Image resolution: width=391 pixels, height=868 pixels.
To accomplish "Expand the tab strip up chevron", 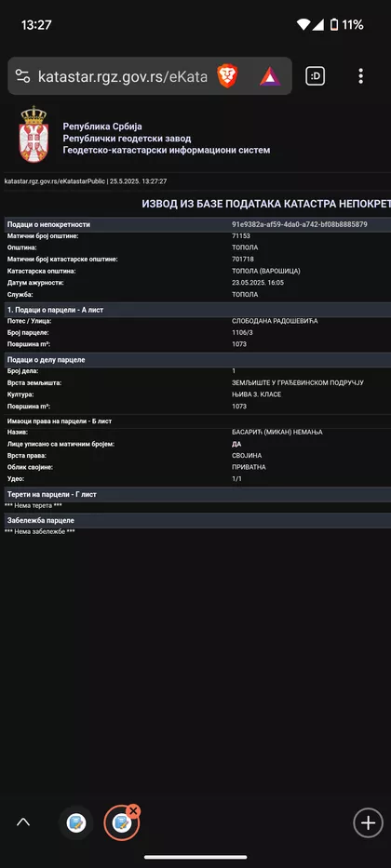I will 22,822.
